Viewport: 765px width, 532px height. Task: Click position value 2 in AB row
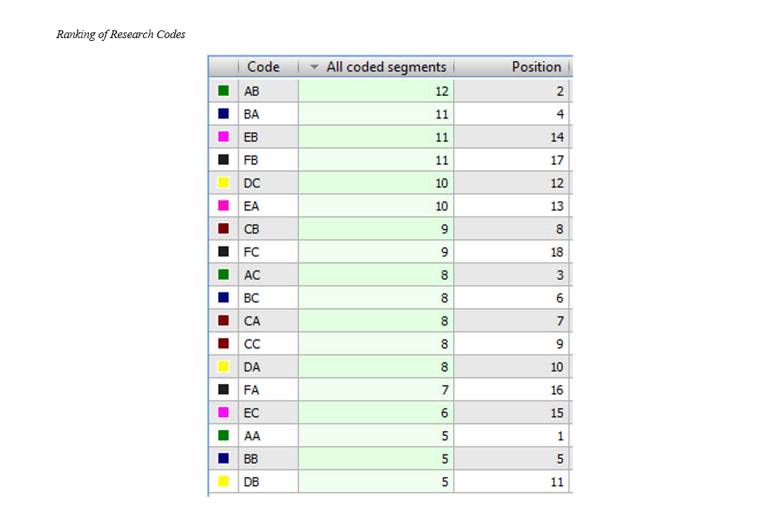560,91
